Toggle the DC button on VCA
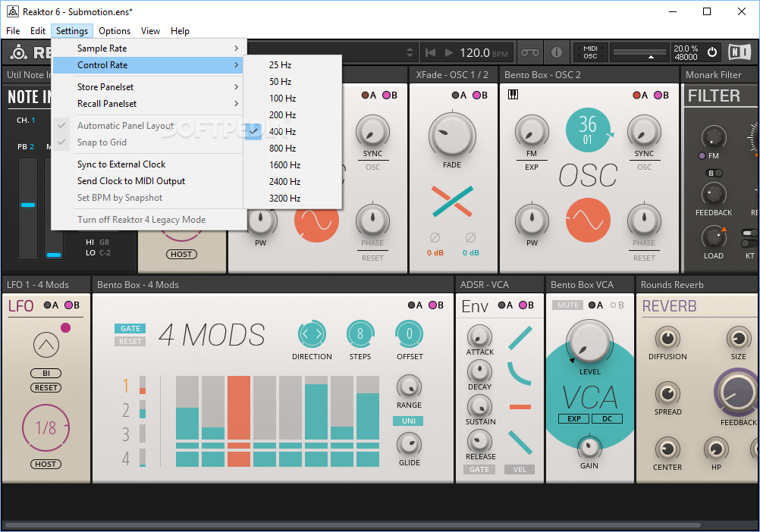760x532 pixels. pyautogui.click(x=607, y=419)
